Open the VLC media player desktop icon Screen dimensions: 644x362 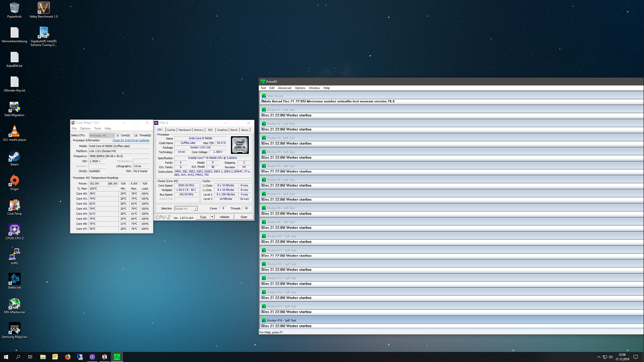[x=15, y=131]
